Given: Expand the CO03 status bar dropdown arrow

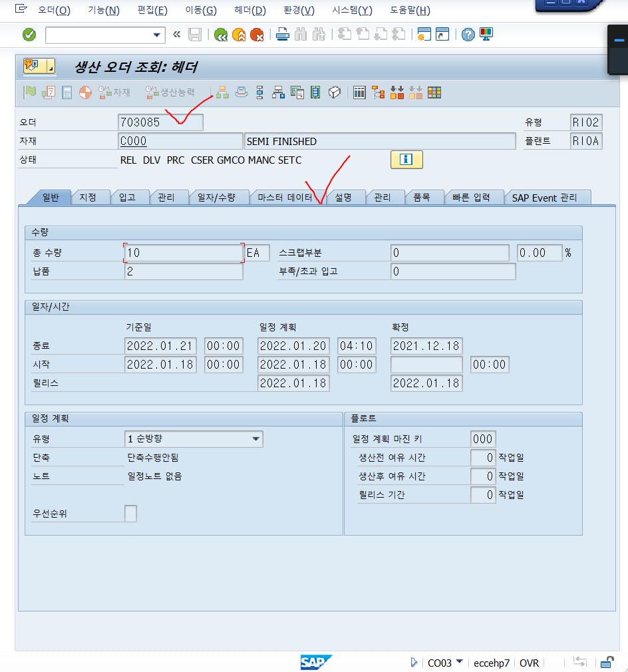Looking at the screenshot, I should pos(460,661).
